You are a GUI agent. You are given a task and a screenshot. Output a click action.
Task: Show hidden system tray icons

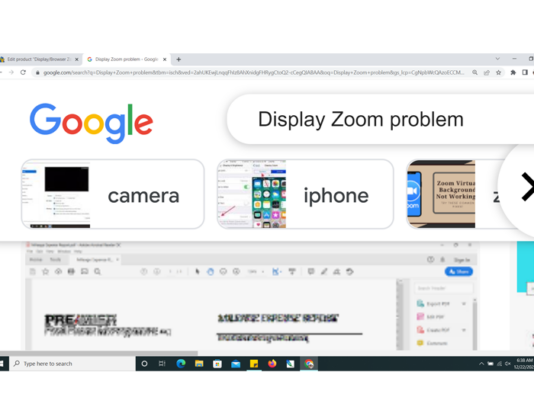[x=481, y=364]
